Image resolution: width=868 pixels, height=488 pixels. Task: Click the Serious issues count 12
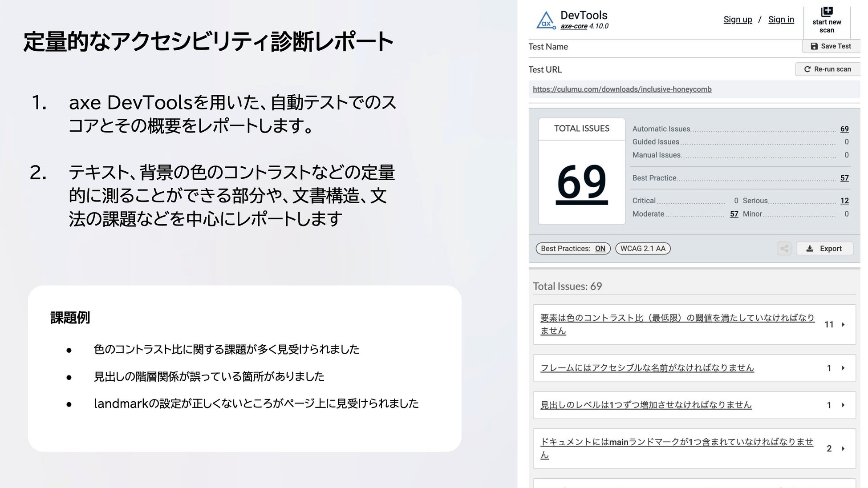pos(844,201)
